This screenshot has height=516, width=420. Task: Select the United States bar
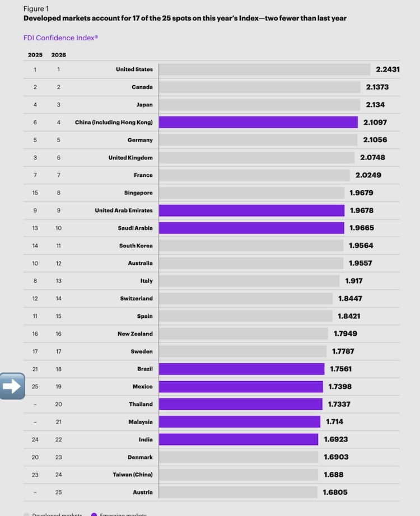click(x=264, y=69)
